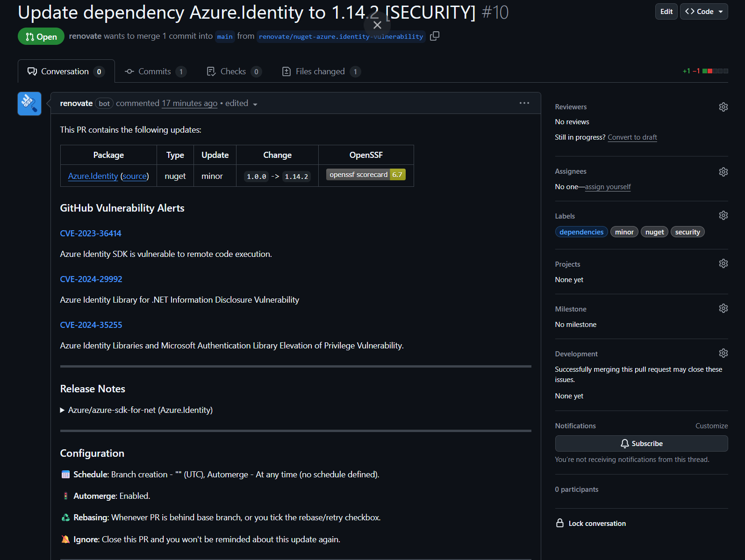745x560 pixels.
Task: Click the nuget label
Action: click(654, 232)
